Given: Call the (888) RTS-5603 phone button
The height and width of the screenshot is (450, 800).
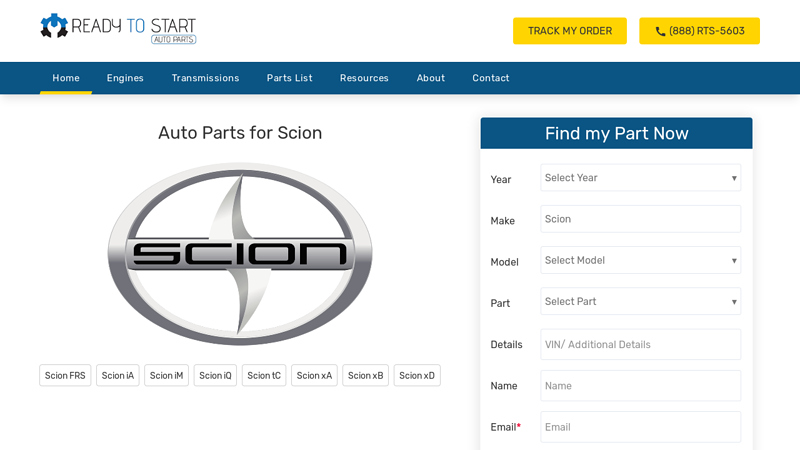Looking at the screenshot, I should [x=699, y=31].
